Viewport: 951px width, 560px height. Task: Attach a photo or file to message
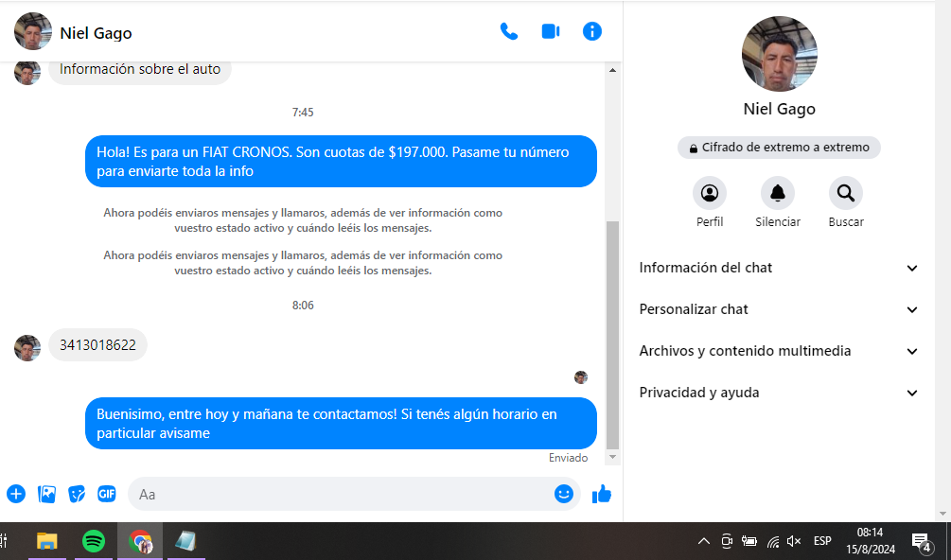pos(46,494)
